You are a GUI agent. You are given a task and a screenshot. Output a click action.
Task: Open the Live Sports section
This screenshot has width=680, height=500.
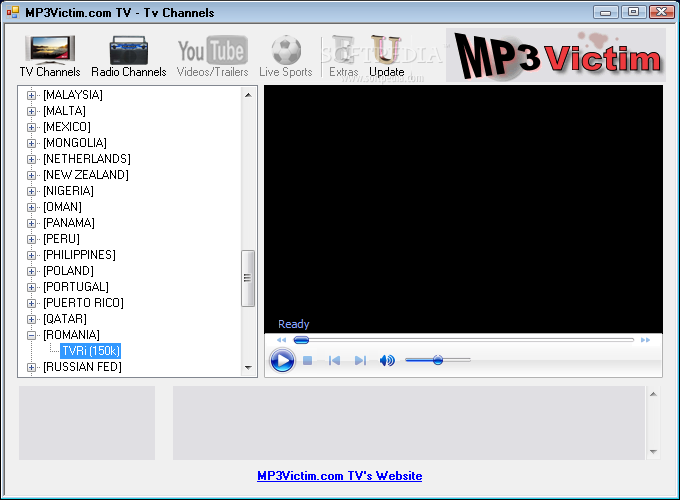coord(286,56)
